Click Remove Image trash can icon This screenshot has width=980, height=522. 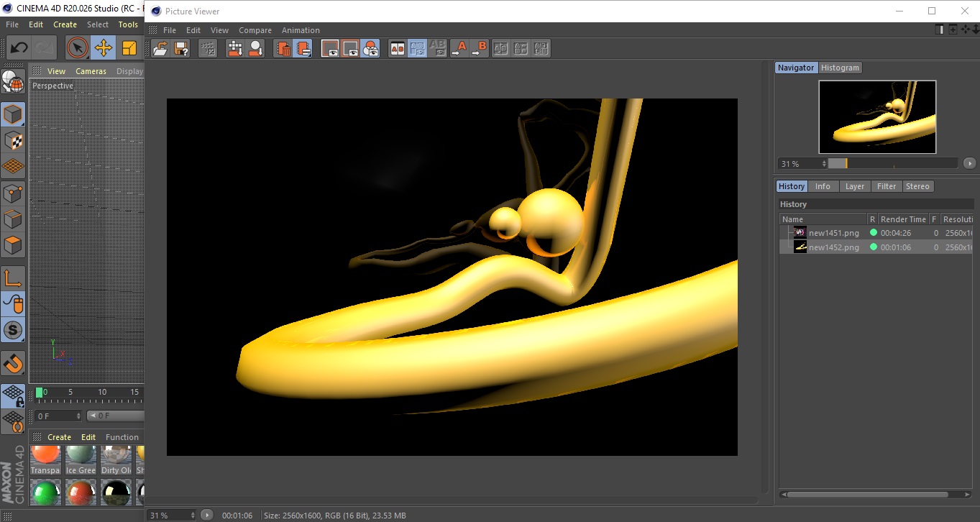point(284,49)
